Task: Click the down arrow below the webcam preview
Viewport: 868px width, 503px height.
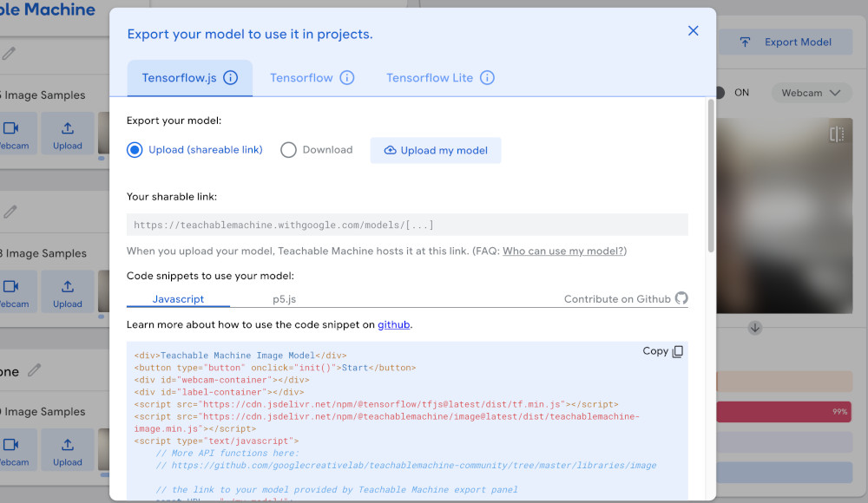Action: click(x=754, y=328)
